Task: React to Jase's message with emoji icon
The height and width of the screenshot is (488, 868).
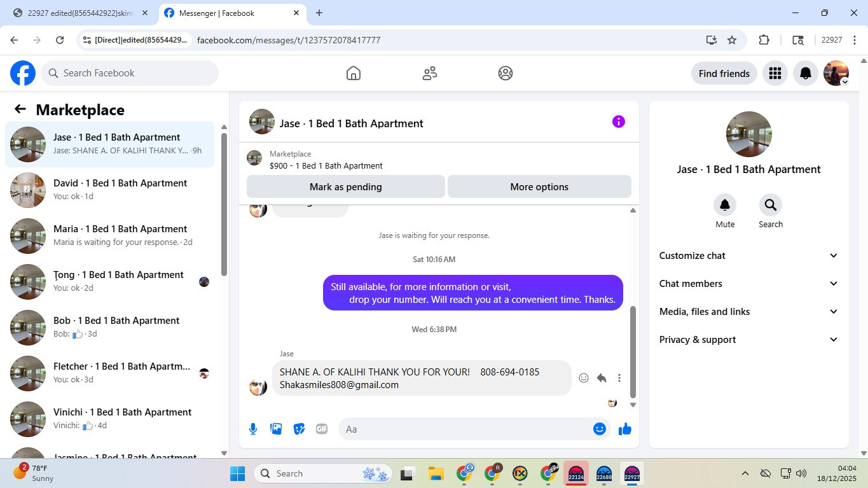Action: click(x=584, y=378)
